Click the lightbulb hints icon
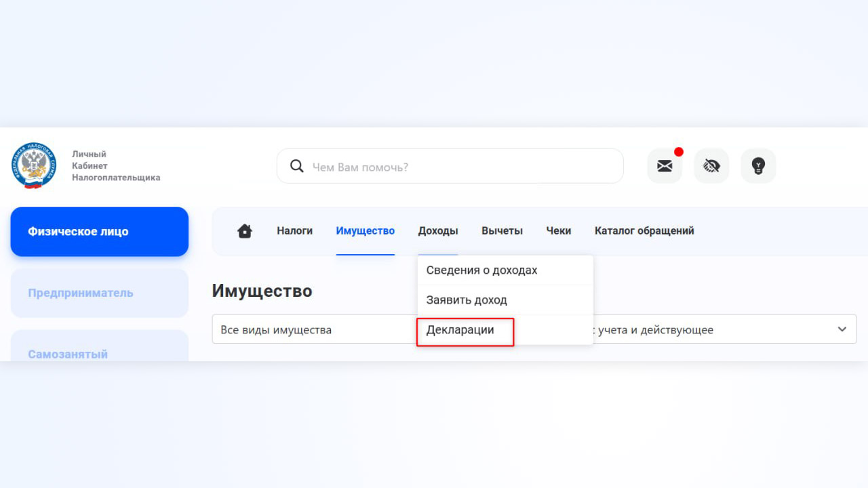This screenshot has height=488, width=868. pyautogui.click(x=758, y=166)
